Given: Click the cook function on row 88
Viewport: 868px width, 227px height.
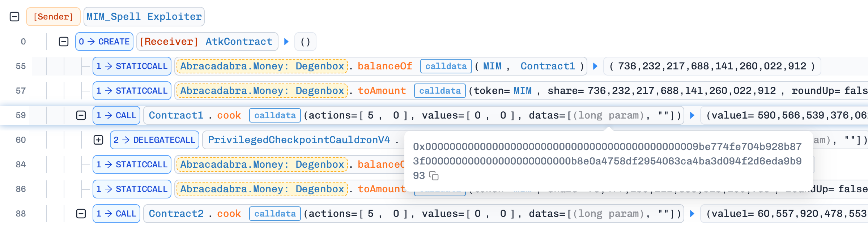Looking at the screenshot, I should click(x=229, y=214).
